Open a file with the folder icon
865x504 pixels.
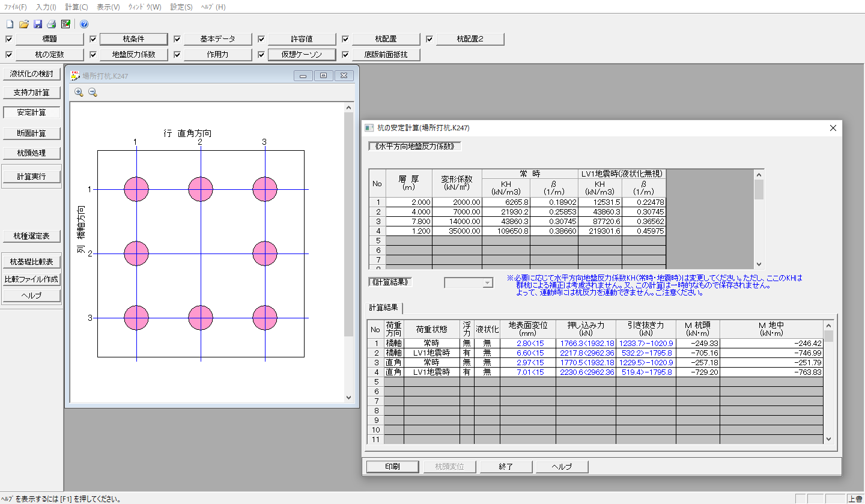(24, 24)
